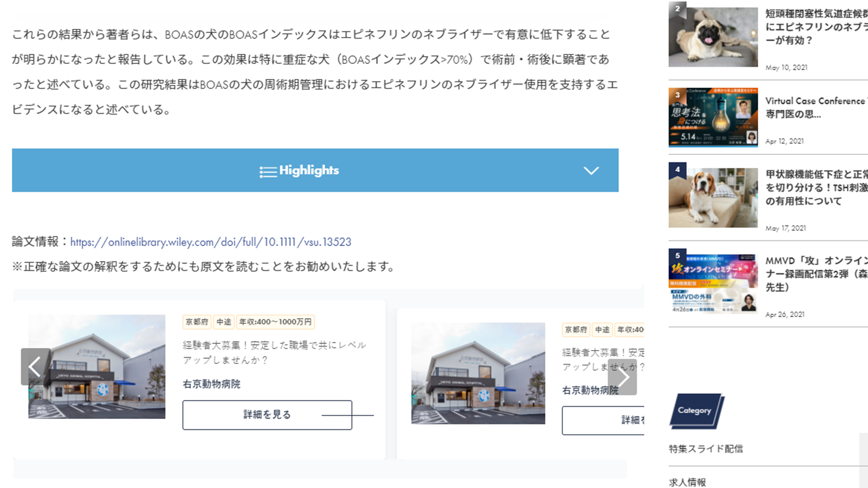Click 詳細を見る button on first job card
The width and height of the screenshot is (868, 488).
point(267,415)
